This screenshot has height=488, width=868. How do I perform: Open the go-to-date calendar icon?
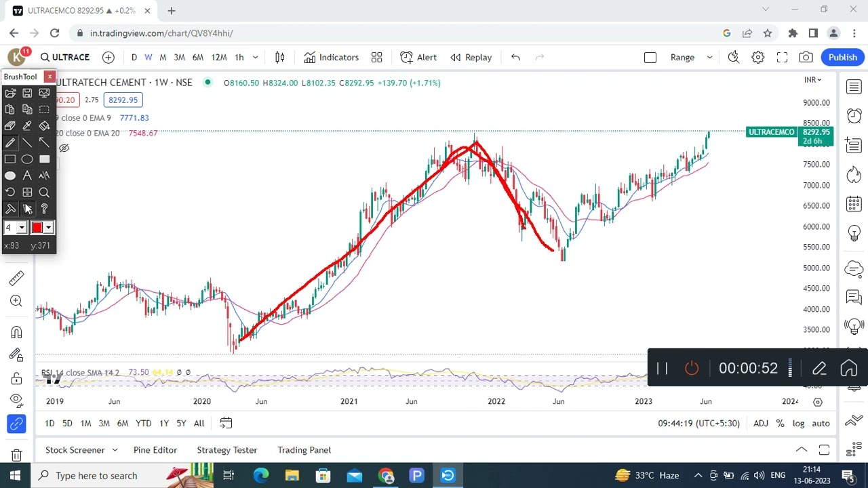pyautogui.click(x=226, y=423)
